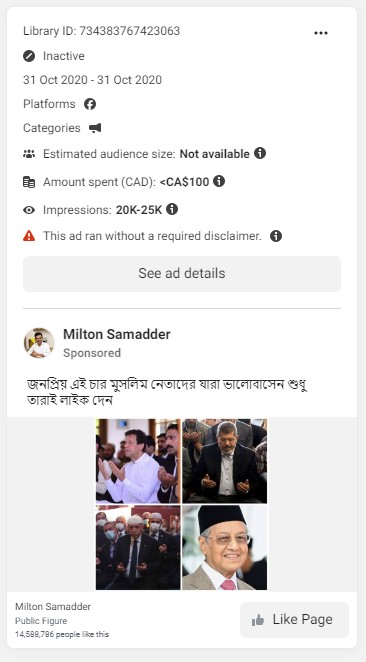Screen dimensions: 366x662
Task: Click the audience people icon
Action: (29, 154)
